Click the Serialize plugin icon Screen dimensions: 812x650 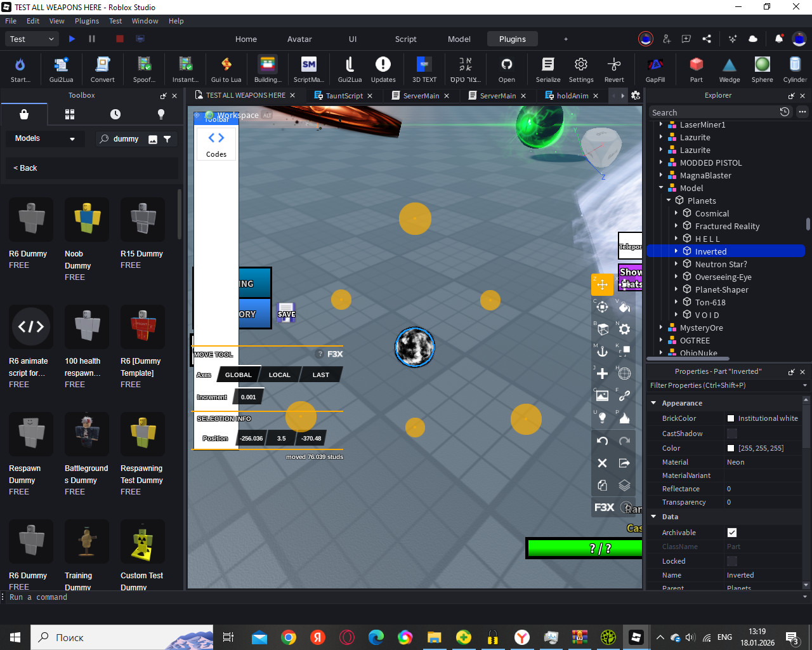pos(548,69)
